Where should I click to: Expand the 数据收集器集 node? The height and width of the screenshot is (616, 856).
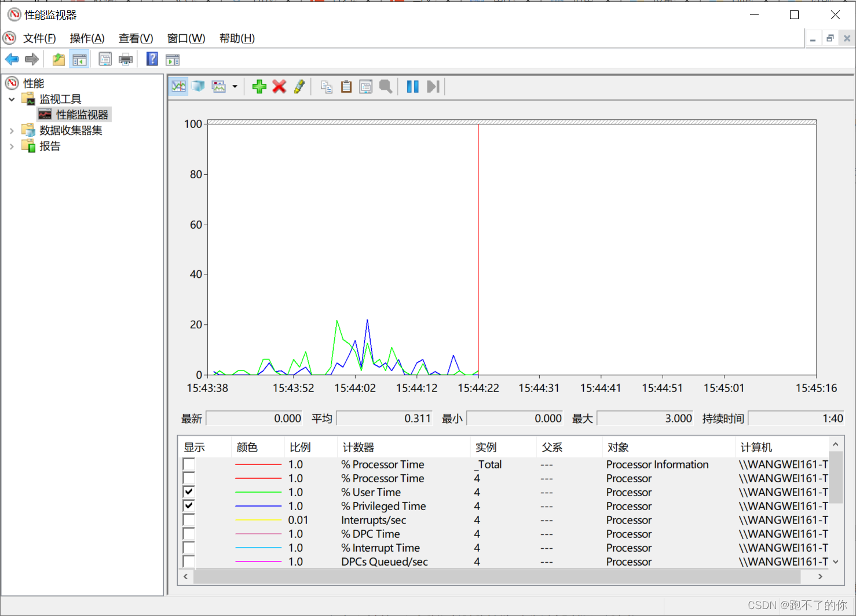pyautogui.click(x=12, y=131)
